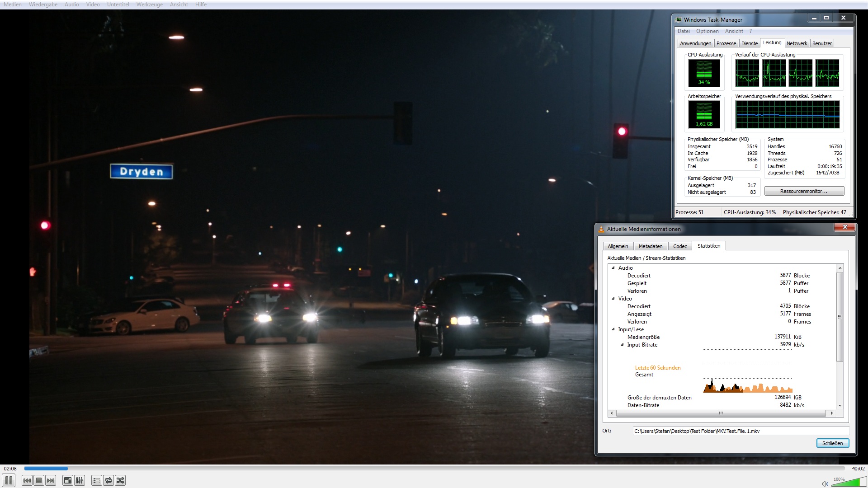Stop the video playback

pos(39,480)
